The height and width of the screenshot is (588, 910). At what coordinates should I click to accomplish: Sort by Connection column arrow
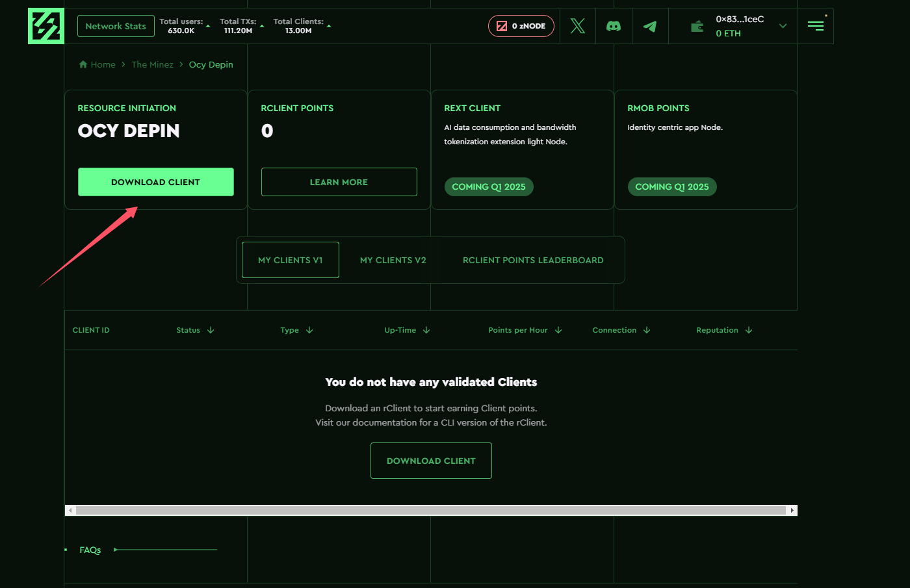(x=647, y=330)
